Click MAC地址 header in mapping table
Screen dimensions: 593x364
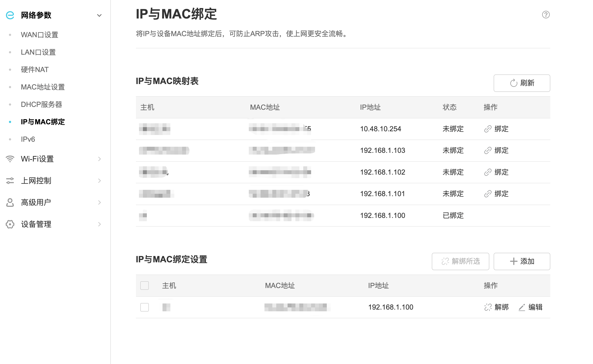click(265, 107)
